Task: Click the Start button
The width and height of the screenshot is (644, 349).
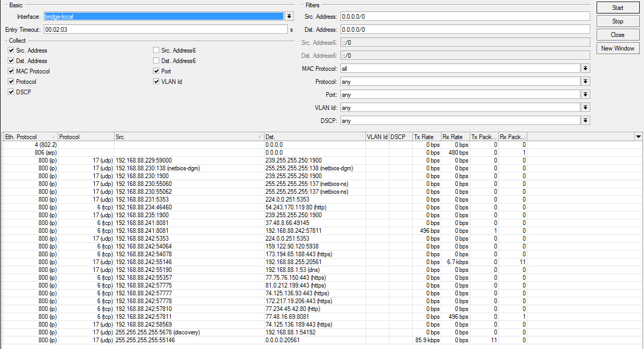Action: (617, 8)
